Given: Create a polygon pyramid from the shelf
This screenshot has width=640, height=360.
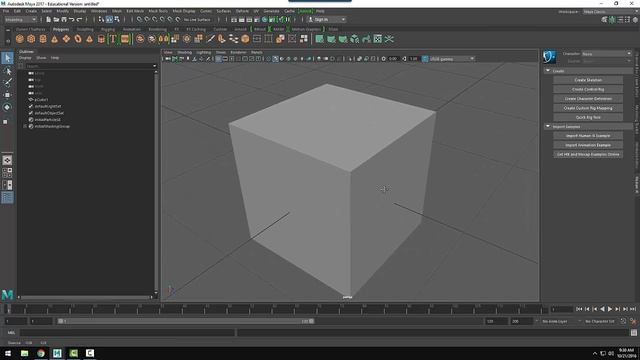Looking at the screenshot, I should tap(89, 39).
